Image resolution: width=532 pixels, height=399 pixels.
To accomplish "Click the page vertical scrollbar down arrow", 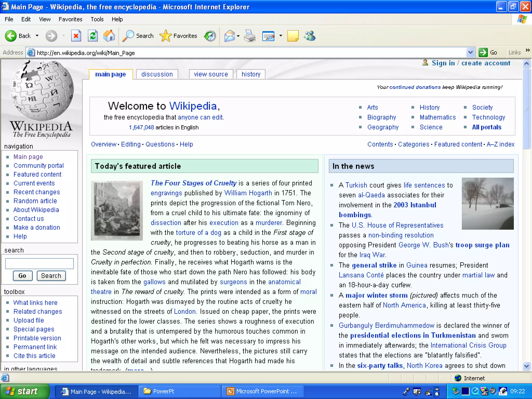I will [x=527, y=366].
